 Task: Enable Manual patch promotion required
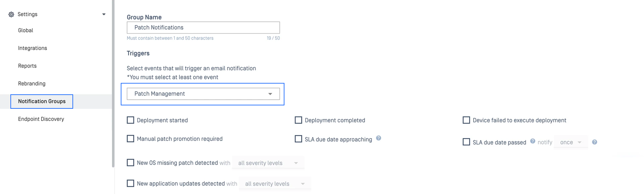(x=130, y=139)
